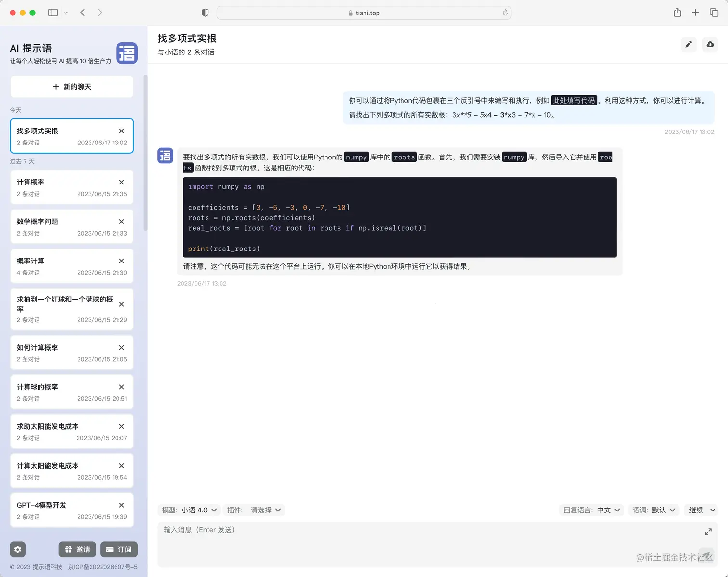Open the 计算太阳能发电成本 conversation
Screen dimensions: 728x577
tap(72, 471)
